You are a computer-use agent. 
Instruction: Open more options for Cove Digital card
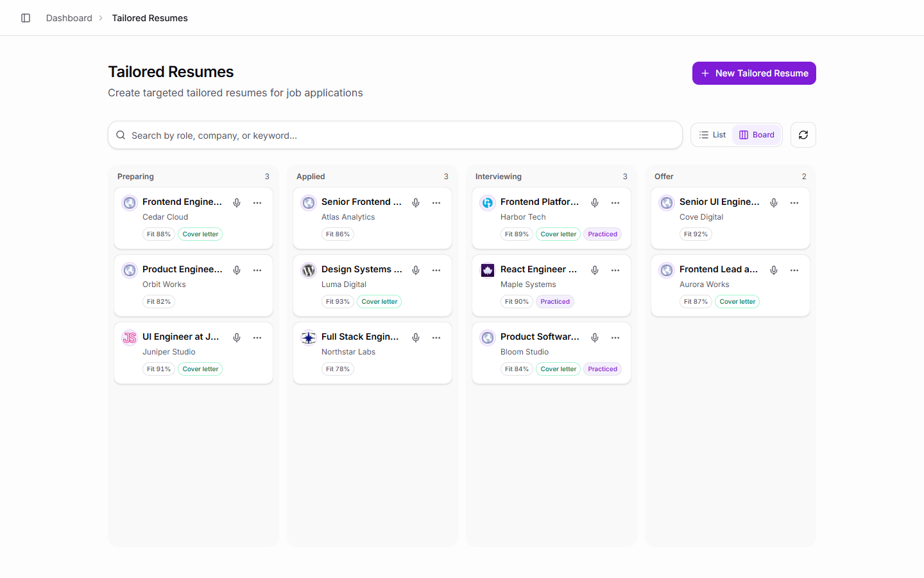point(794,203)
